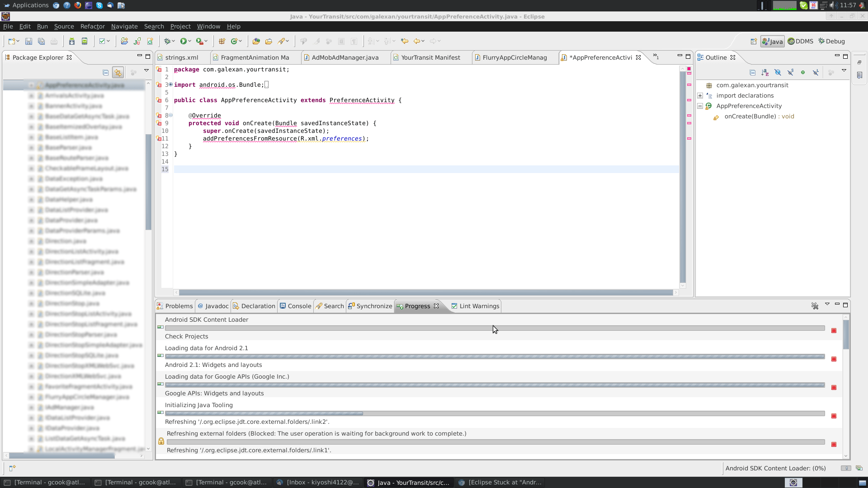Screen dimensions: 868x488
Task: Open the Problems tab
Action: [x=175, y=306]
